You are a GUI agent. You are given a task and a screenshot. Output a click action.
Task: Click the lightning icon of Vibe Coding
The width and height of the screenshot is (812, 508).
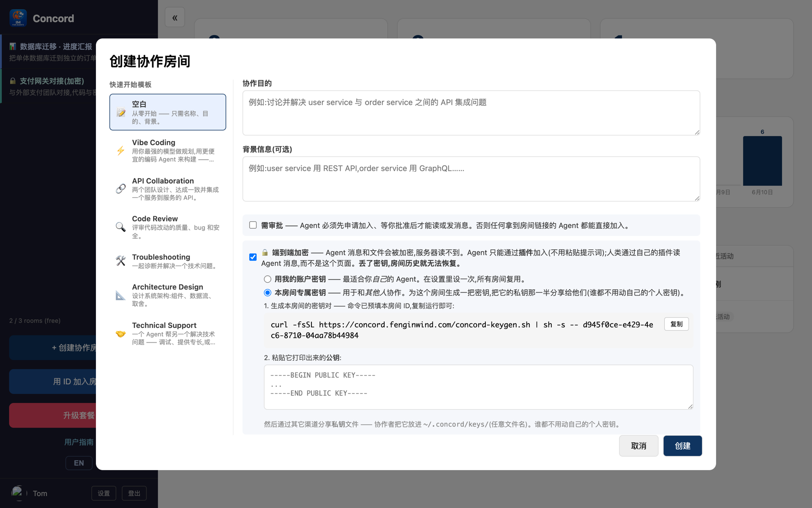121,151
